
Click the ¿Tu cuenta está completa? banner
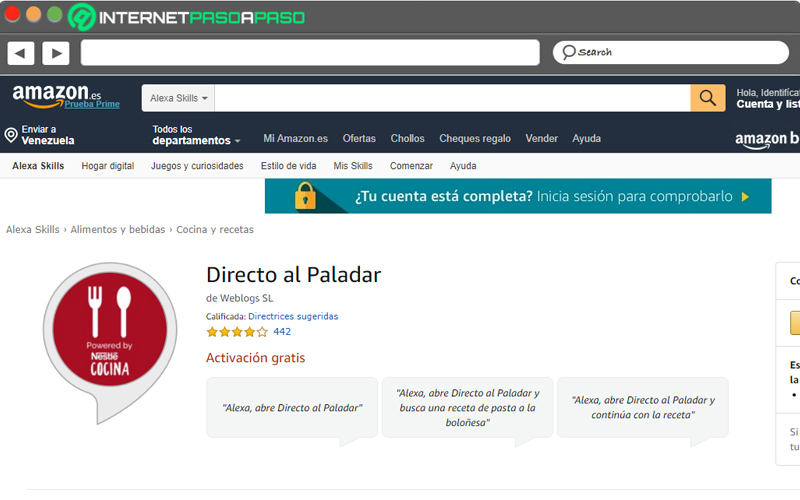click(x=518, y=196)
